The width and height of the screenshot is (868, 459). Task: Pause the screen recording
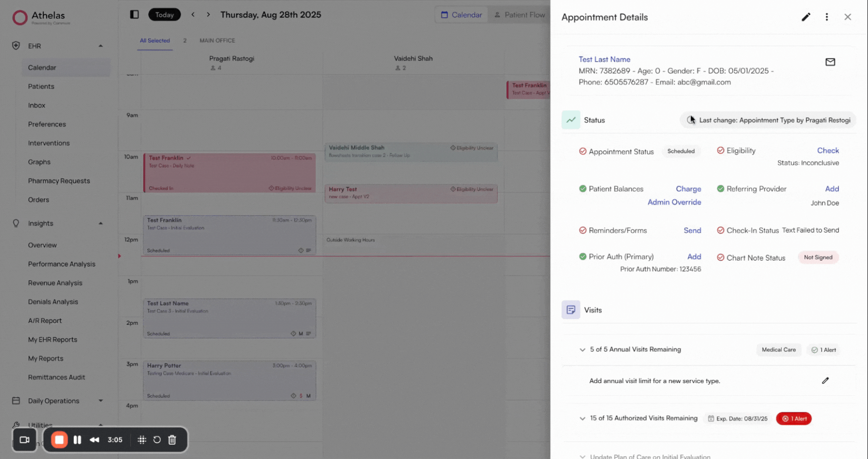tap(77, 440)
